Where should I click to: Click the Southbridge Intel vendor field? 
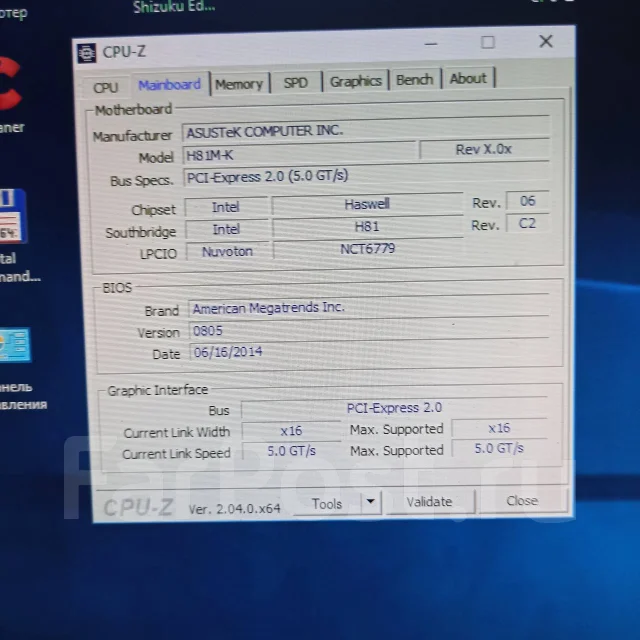click(227, 229)
